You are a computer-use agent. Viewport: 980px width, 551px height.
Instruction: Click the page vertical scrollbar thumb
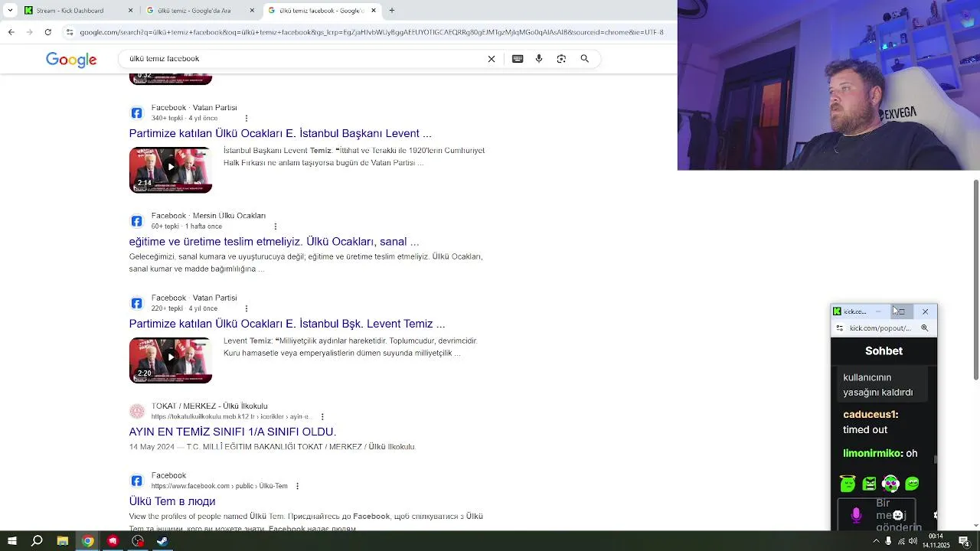coord(976,279)
